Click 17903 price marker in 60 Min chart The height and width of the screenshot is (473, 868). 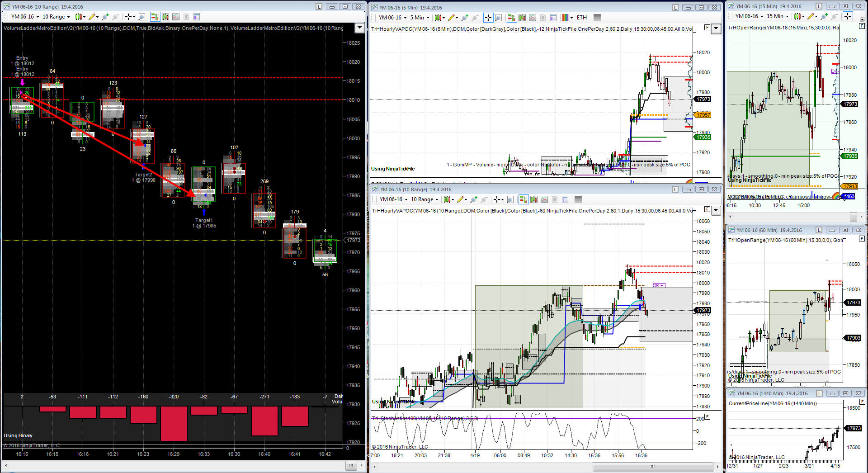(x=853, y=338)
